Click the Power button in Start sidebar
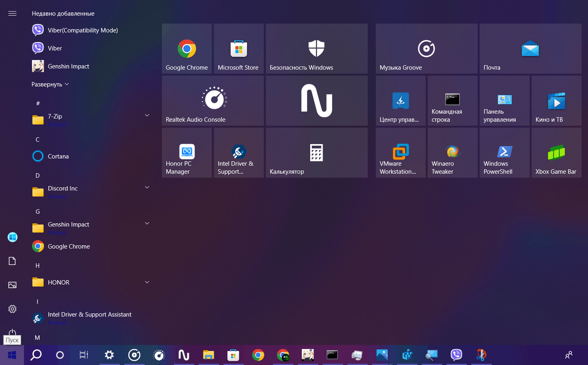 point(12,332)
